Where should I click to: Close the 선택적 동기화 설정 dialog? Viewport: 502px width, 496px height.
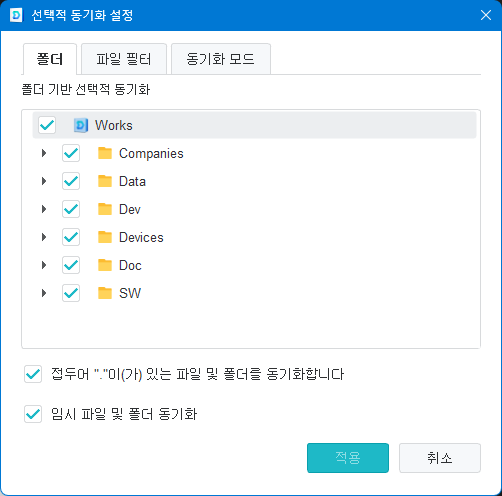(486, 15)
